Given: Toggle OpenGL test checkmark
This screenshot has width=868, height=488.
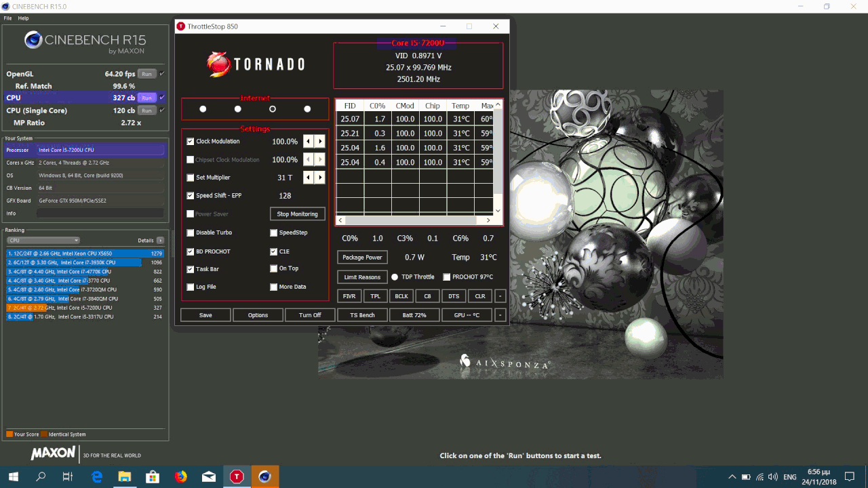Looking at the screenshot, I should (161, 73).
